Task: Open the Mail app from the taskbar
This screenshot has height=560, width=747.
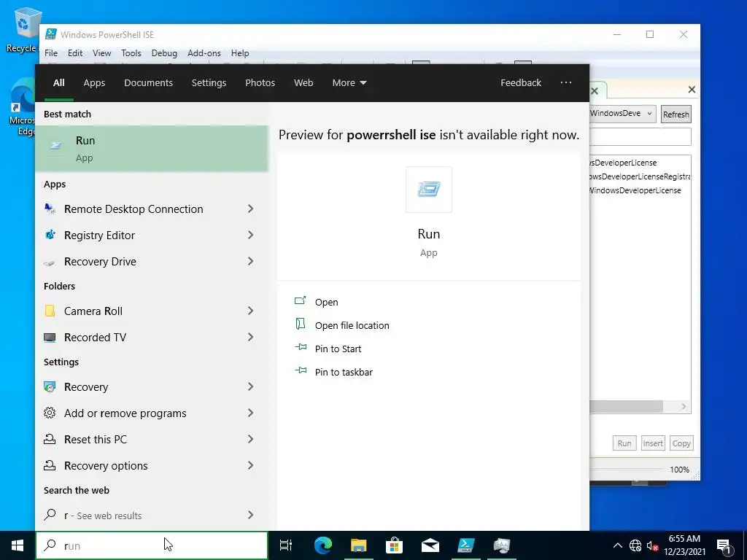Action: [430, 545]
